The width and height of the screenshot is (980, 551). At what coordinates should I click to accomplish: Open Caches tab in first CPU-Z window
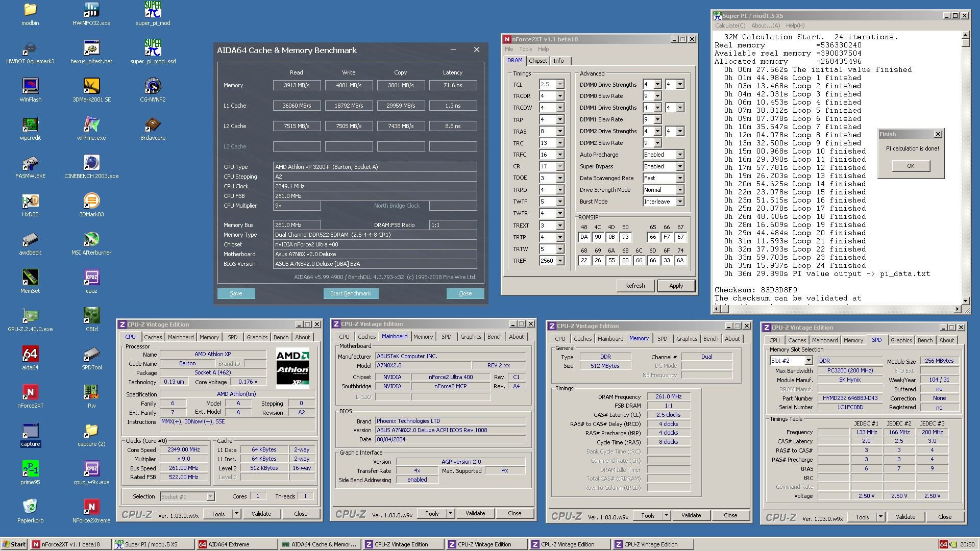[x=153, y=337]
